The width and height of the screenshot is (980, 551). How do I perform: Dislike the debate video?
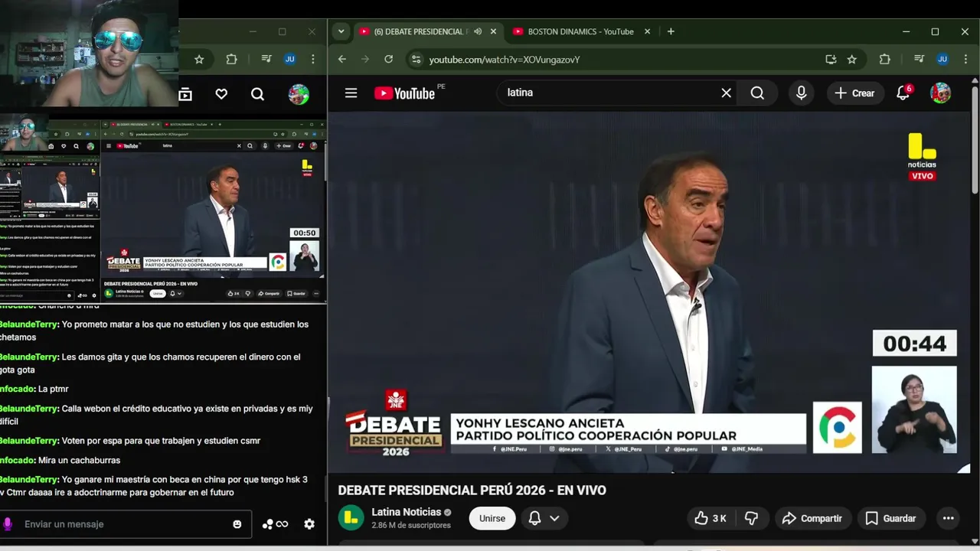(752, 518)
